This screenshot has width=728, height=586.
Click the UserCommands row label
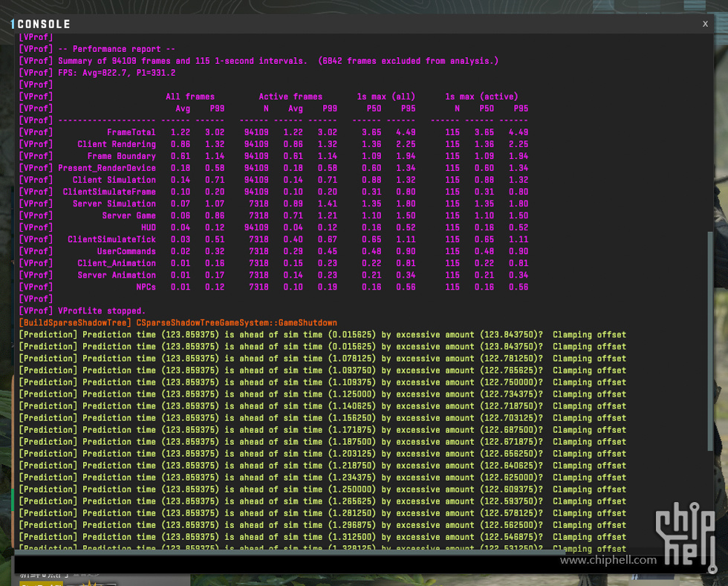coord(126,252)
